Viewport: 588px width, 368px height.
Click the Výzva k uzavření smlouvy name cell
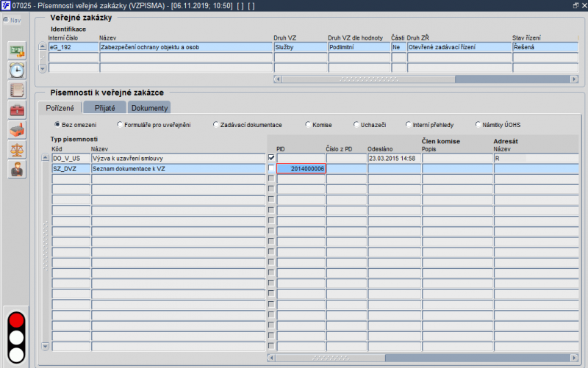tap(178, 158)
